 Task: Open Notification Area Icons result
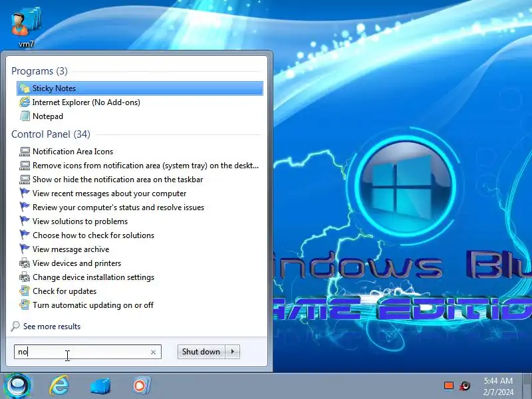pyautogui.click(x=140, y=152)
